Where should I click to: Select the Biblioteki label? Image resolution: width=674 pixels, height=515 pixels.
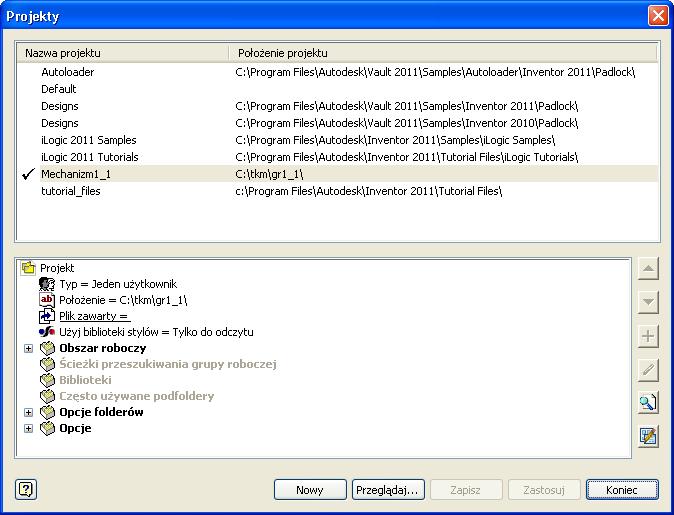(85, 380)
